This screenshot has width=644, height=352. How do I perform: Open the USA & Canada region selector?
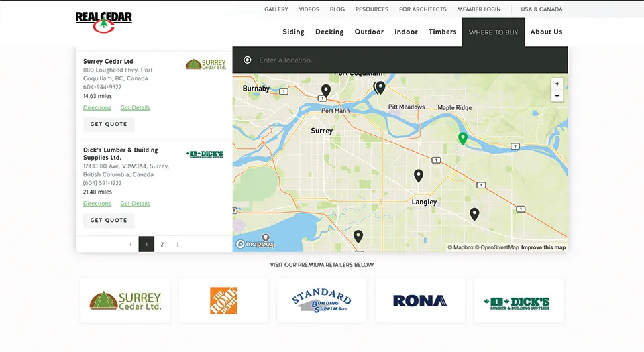pos(541,9)
